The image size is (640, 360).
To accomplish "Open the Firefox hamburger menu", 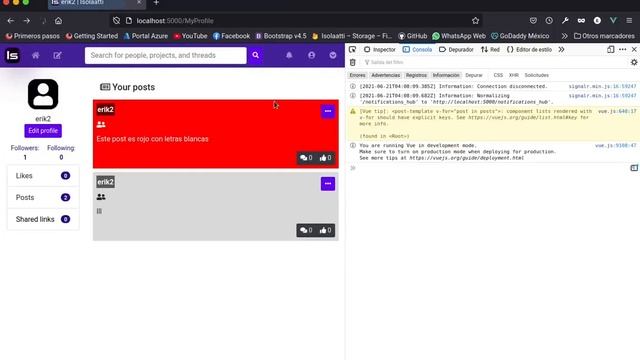I will click(x=629, y=20).
